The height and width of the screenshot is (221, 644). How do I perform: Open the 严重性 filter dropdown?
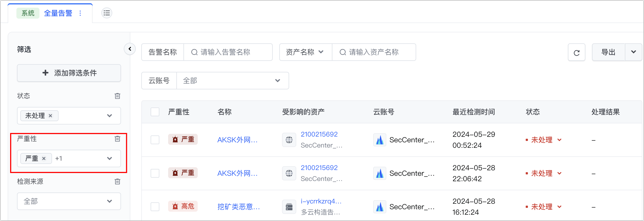[69, 158]
